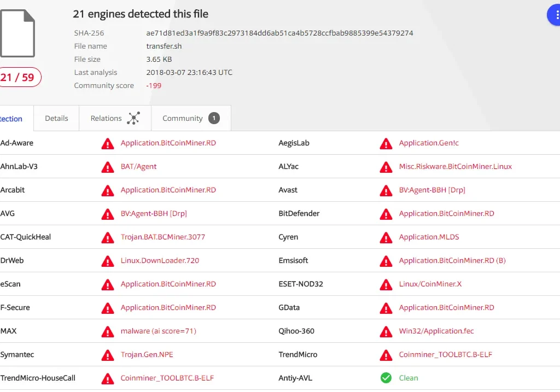This screenshot has height=392, width=560.
Task: Click the CAT-QuickHeal engine name
Action: pos(26,237)
